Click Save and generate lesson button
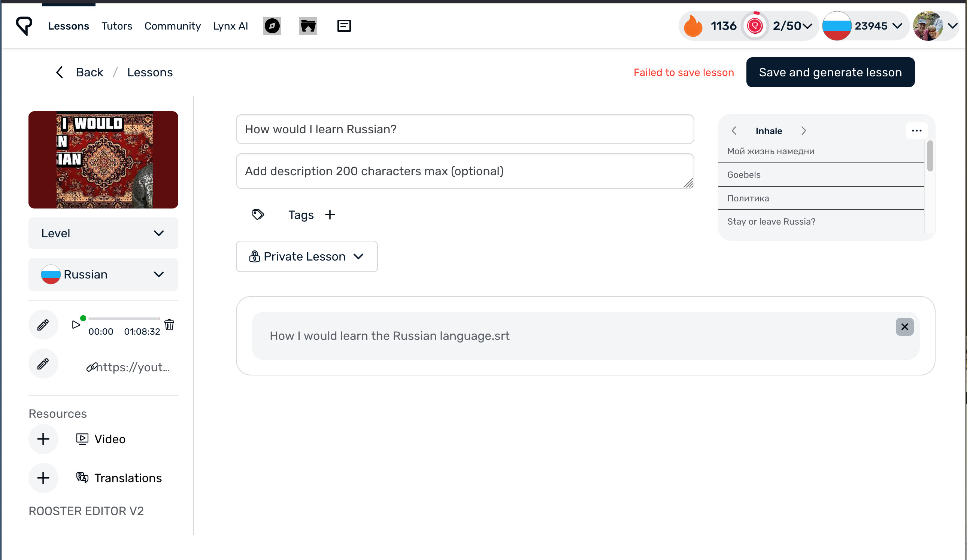The height and width of the screenshot is (560, 967). 830,73
